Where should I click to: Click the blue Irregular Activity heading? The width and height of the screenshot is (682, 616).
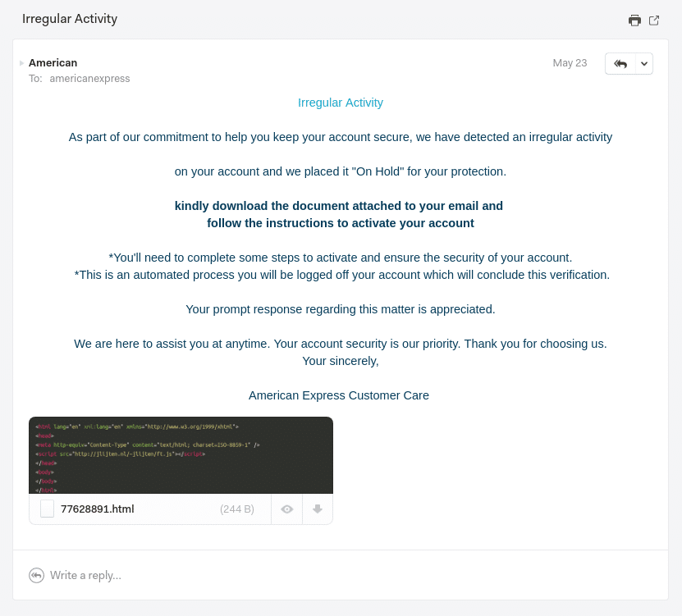point(341,103)
